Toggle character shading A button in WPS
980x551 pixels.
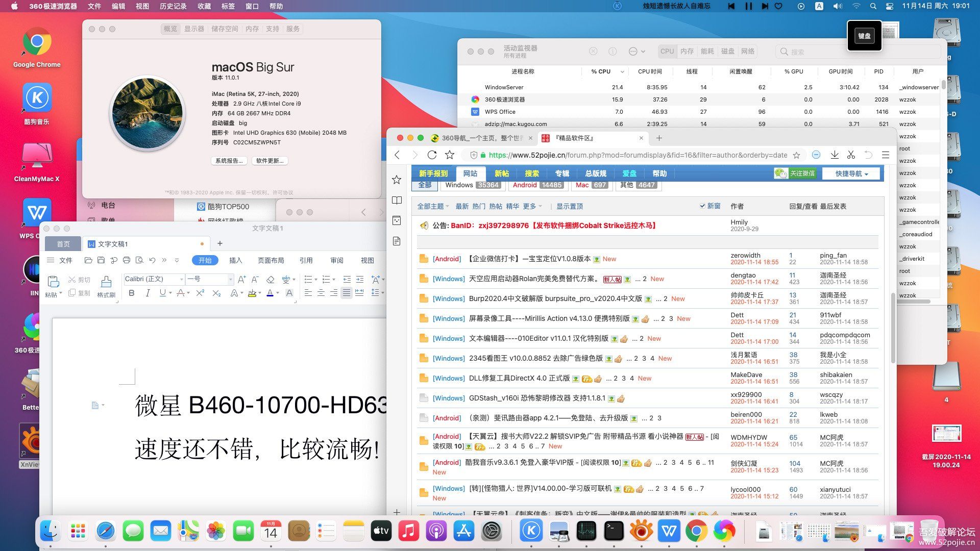click(x=289, y=293)
